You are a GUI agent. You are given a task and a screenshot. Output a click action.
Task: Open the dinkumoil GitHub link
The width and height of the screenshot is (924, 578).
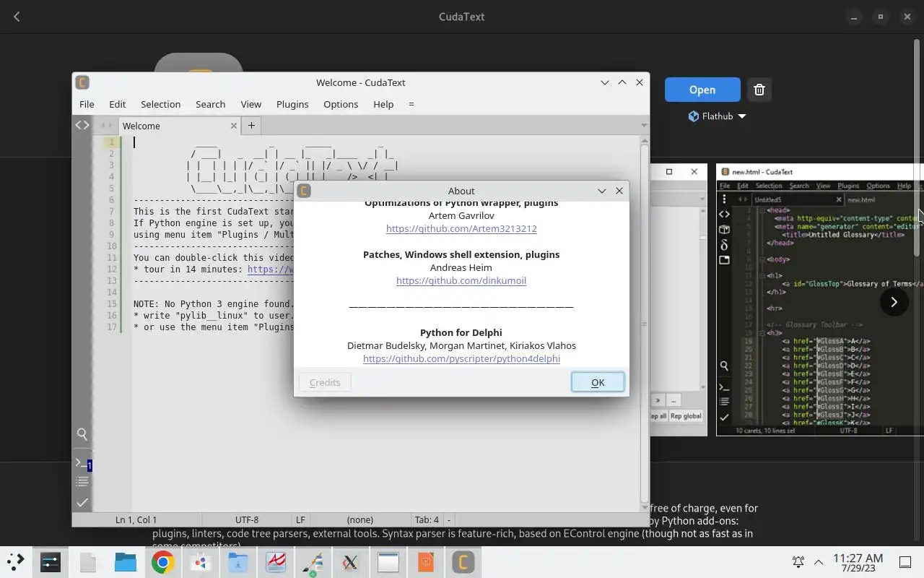tap(461, 280)
